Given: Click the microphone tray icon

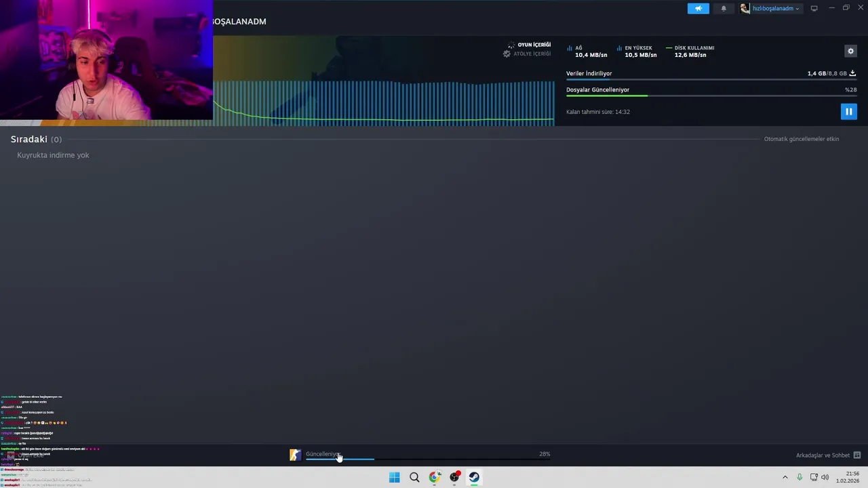Looking at the screenshot, I should click(800, 477).
